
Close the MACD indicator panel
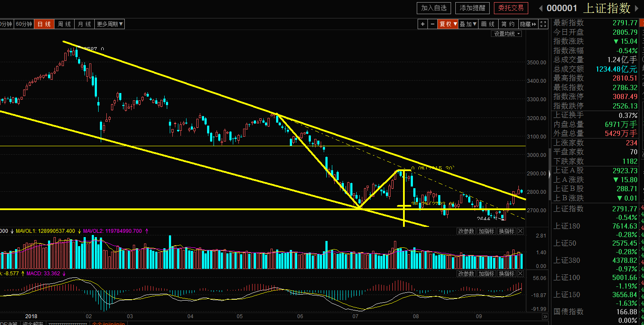click(521, 274)
